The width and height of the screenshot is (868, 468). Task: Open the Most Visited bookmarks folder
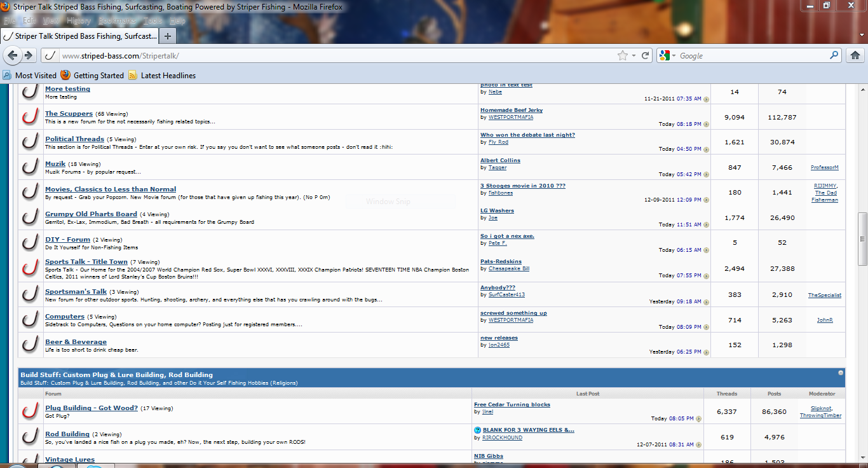pyautogui.click(x=30, y=75)
